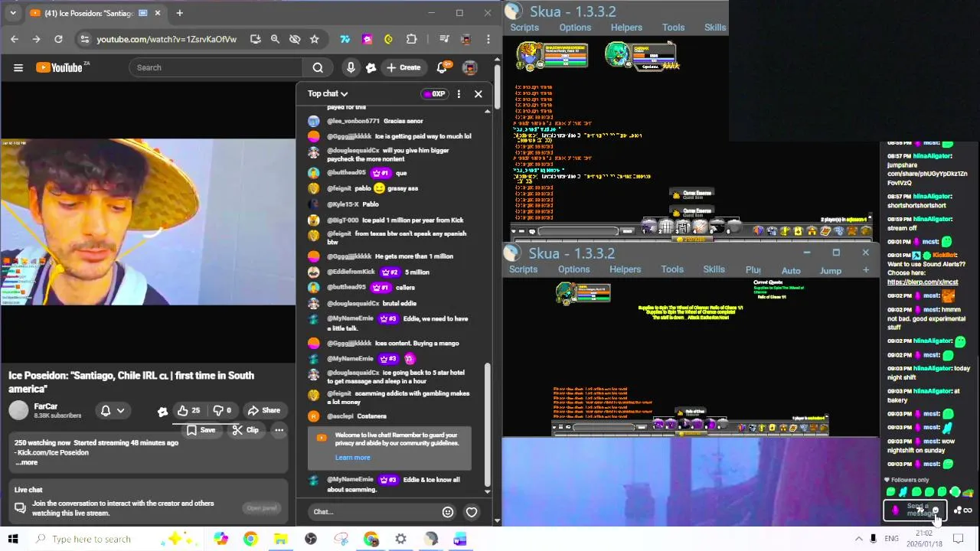Start voice search with the microphone
This screenshot has width=980, height=551.
click(x=351, y=67)
